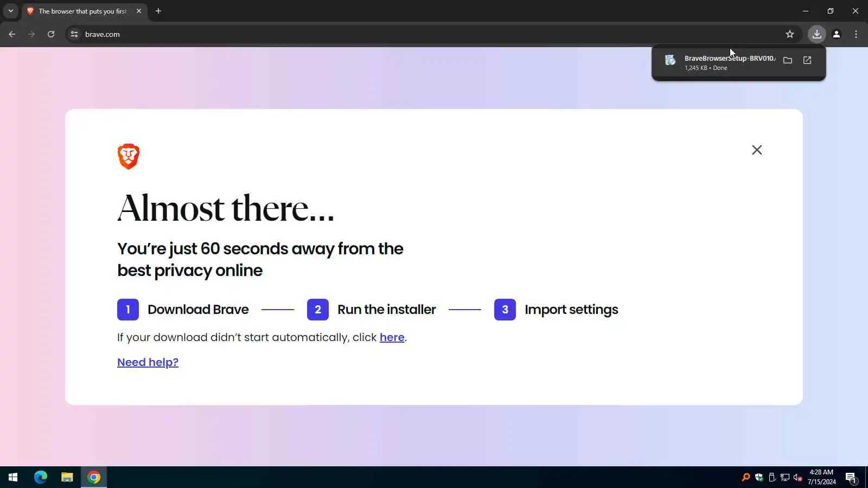Go forward to next page
Viewport: 868px width, 488px height.
point(31,34)
